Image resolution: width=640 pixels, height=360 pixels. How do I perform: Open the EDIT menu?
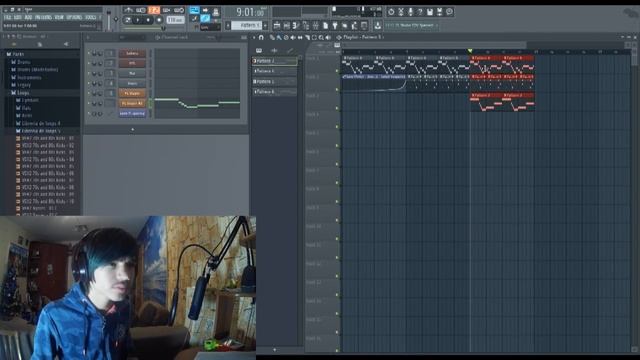(18, 18)
